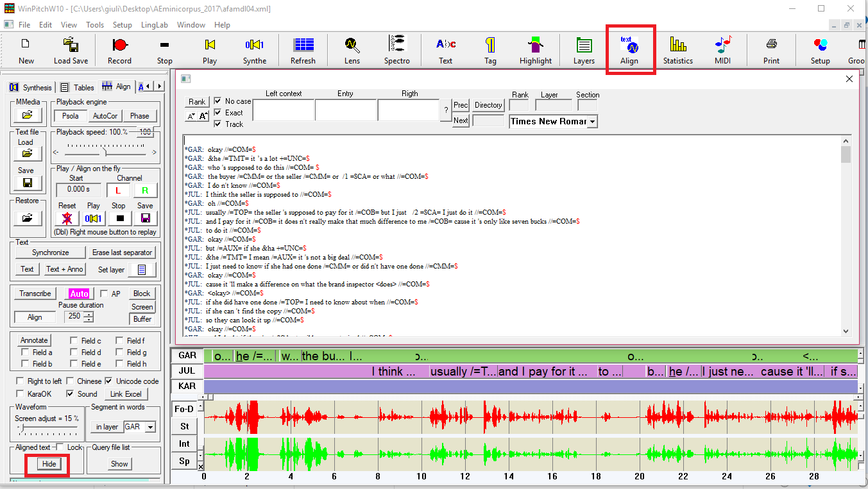
Task: Click the Lens toolbar icon
Action: (352, 50)
